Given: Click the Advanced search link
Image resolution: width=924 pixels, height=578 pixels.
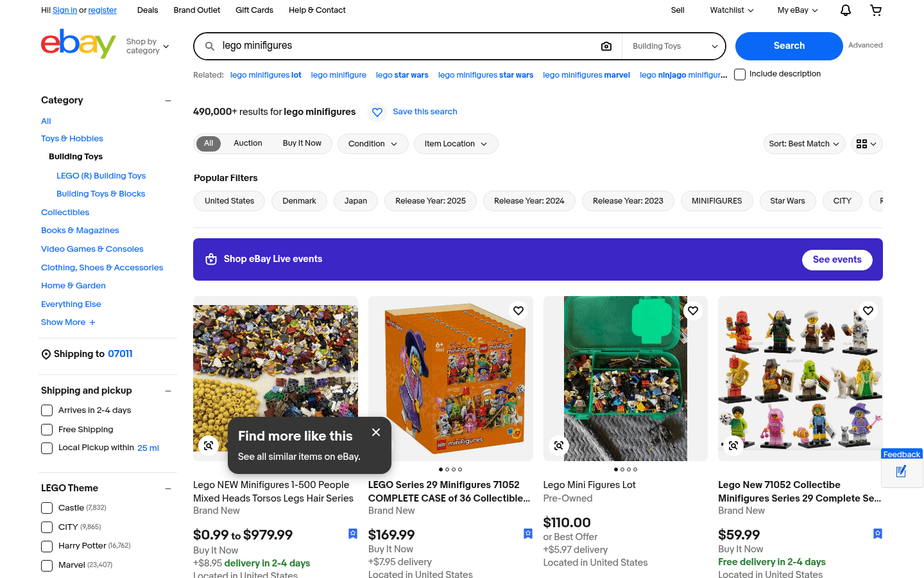Looking at the screenshot, I should point(866,46).
